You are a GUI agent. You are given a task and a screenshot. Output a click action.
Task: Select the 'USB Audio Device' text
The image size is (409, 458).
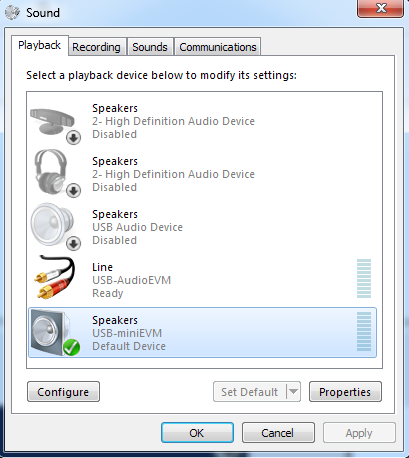pyautogui.click(x=137, y=227)
